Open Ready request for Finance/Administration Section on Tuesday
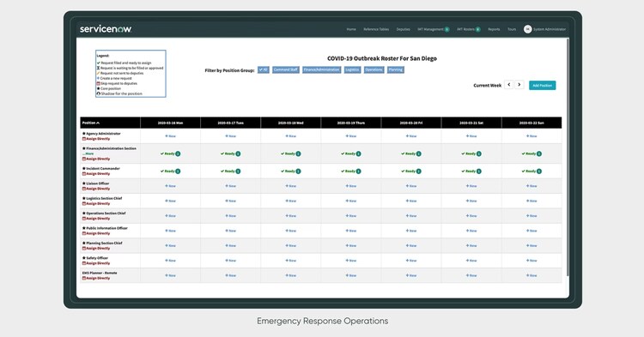Image resolution: width=644 pixels, height=337 pixels. tap(230, 153)
